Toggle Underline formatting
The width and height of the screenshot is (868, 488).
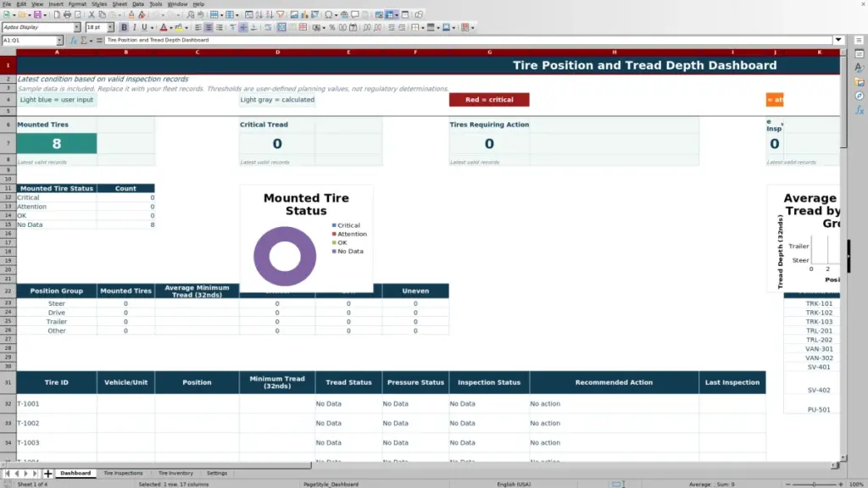click(144, 27)
